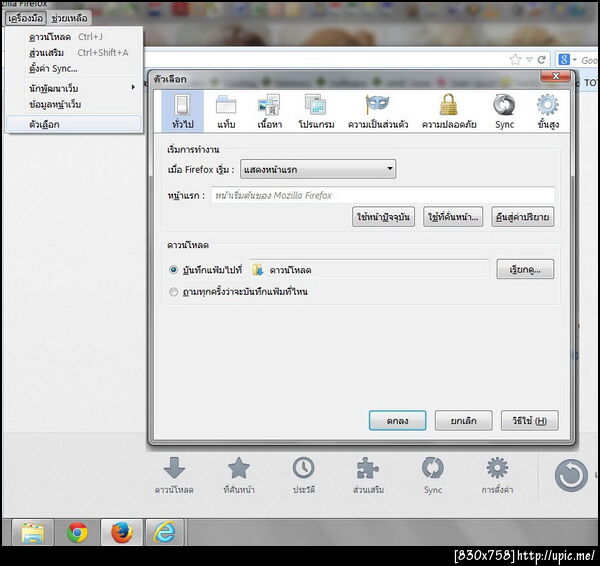Screen dimensions: 600x566
Task: Click the ใช้หน้าปัจจุบัน button
Action: point(383,217)
